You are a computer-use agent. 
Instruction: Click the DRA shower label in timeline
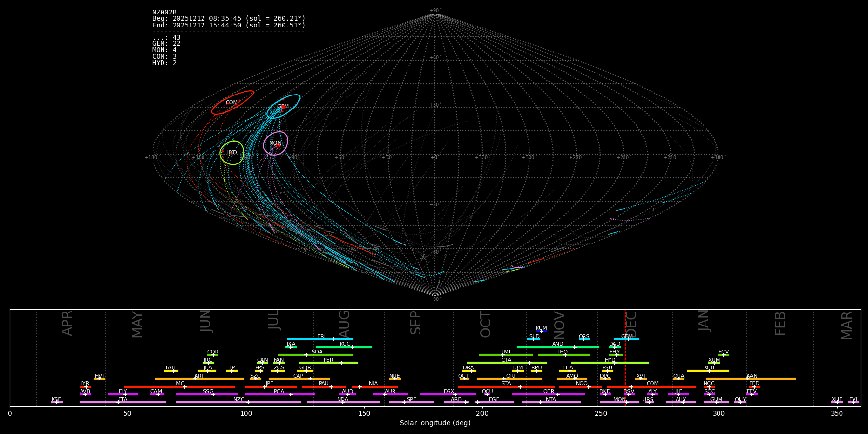468,368
